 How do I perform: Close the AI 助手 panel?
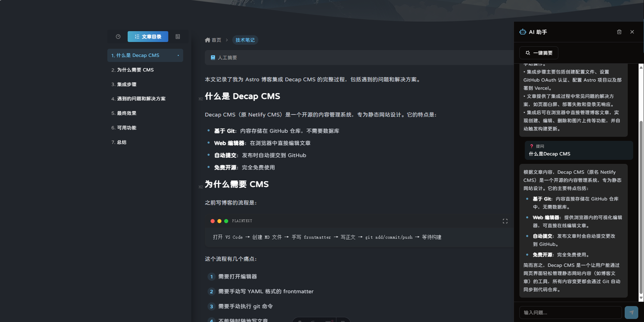(632, 32)
